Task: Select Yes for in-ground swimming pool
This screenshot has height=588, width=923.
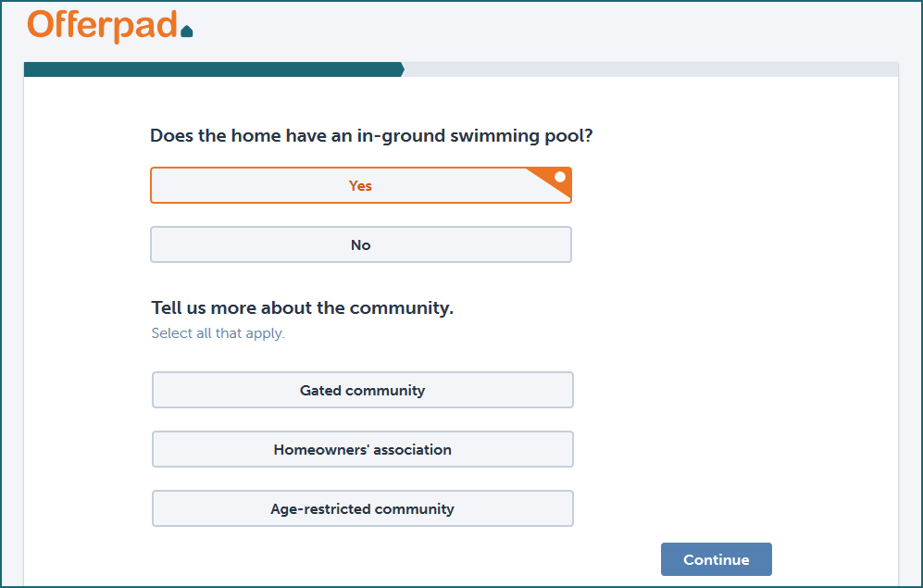Action: [x=360, y=186]
